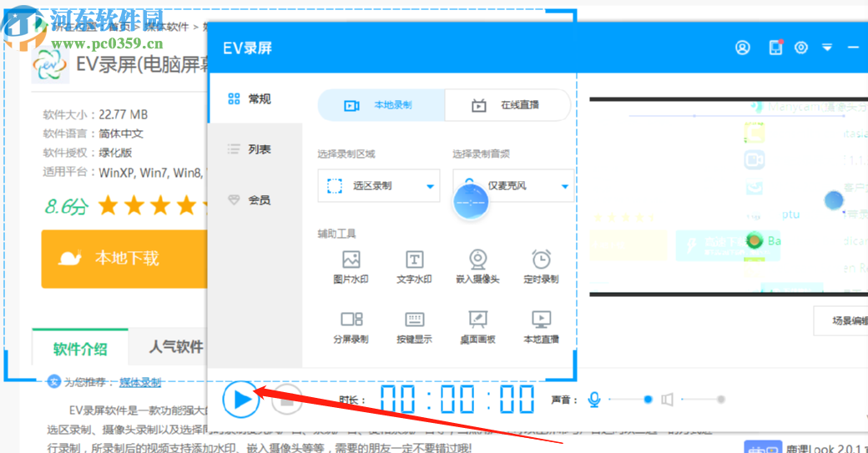This screenshot has width=868, height=453.
Task: Open the 嵌入摄像头 tool
Action: (x=477, y=267)
